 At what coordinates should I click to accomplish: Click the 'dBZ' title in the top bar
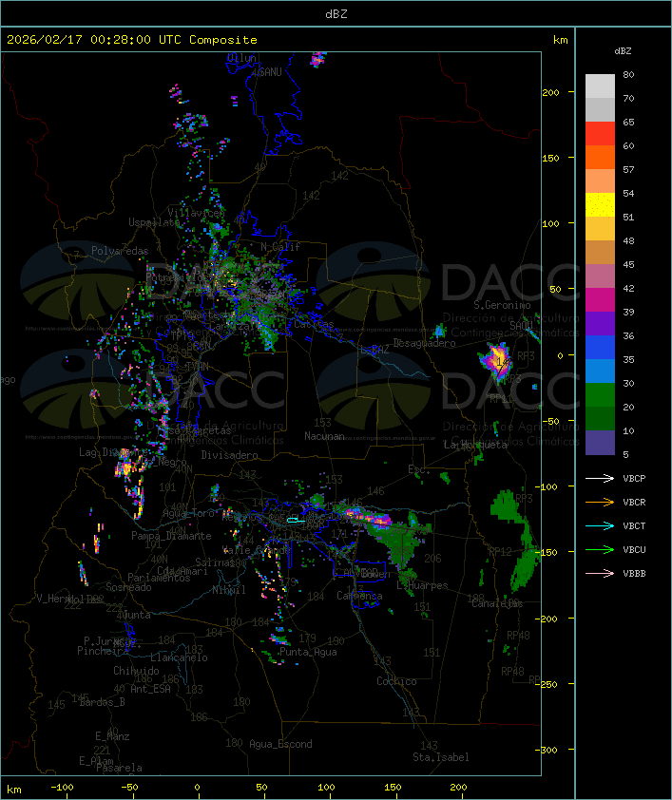point(336,14)
